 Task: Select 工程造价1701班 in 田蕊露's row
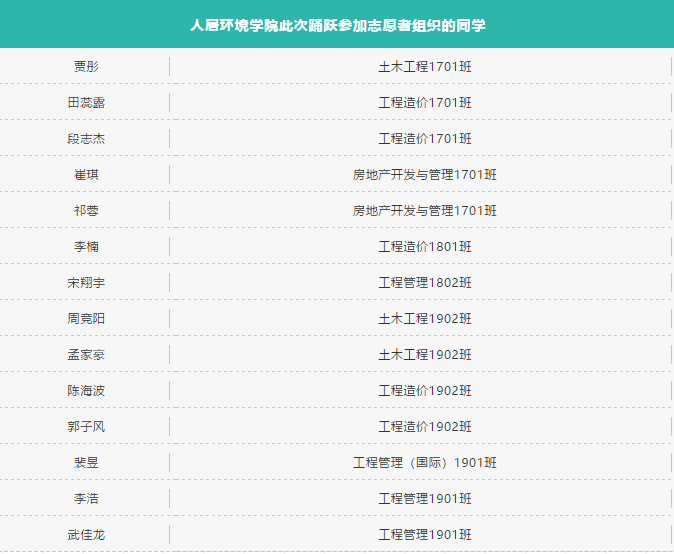pyautogui.click(x=425, y=102)
